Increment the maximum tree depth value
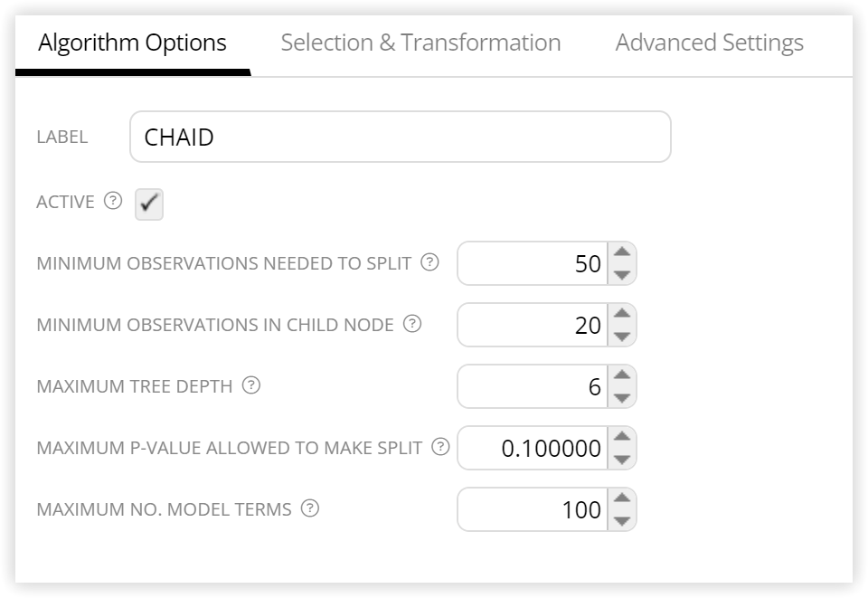Screen dimensions: 868x598 (x=622, y=375)
